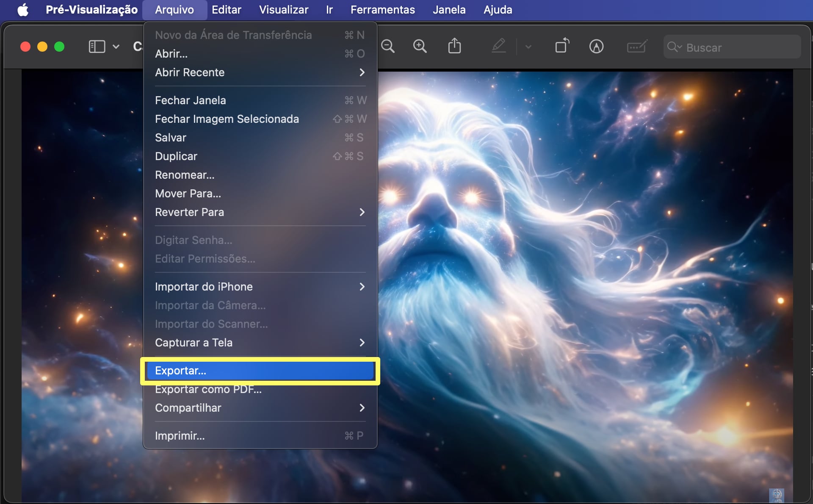Click the form filling toolbar icon
This screenshot has height=504, width=813.
636,46
